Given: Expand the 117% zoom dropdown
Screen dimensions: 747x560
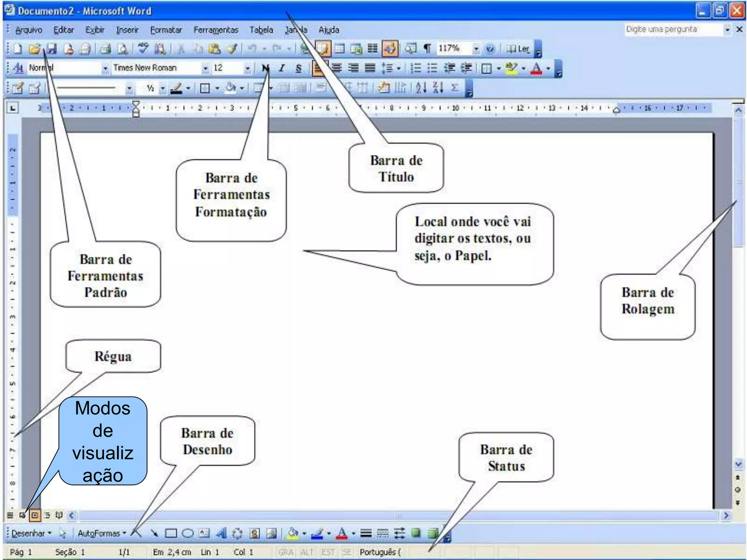Looking at the screenshot, I should coord(476,48).
